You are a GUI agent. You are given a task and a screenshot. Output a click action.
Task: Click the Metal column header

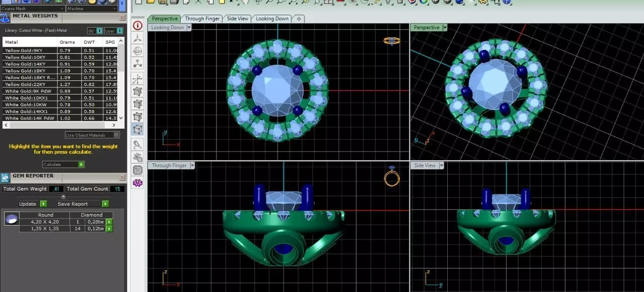(x=30, y=42)
